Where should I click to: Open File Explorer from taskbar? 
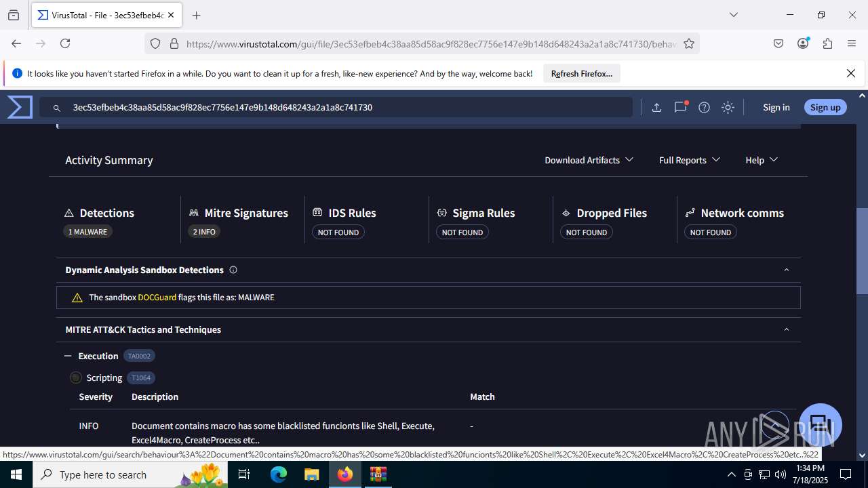pos(311,474)
